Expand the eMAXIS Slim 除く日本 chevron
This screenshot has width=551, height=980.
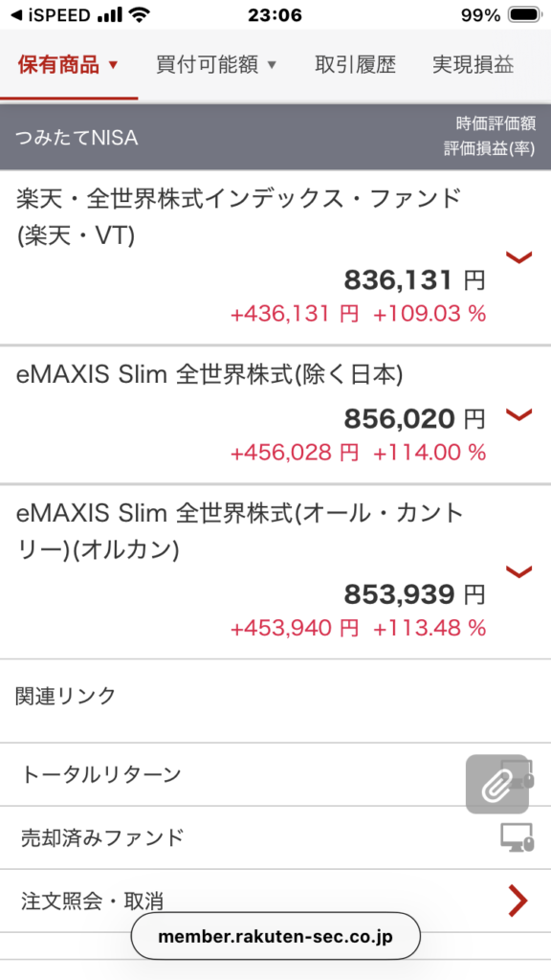[x=518, y=413]
